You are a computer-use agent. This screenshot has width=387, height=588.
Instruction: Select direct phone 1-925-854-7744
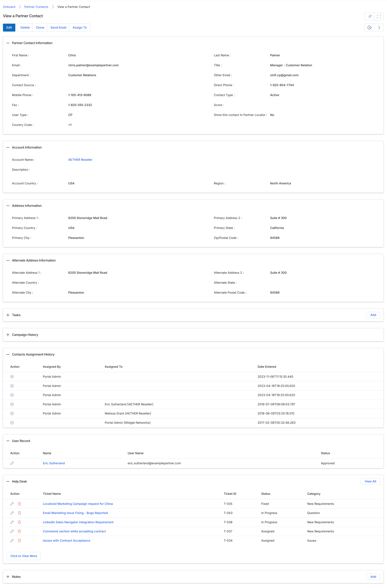282,85
